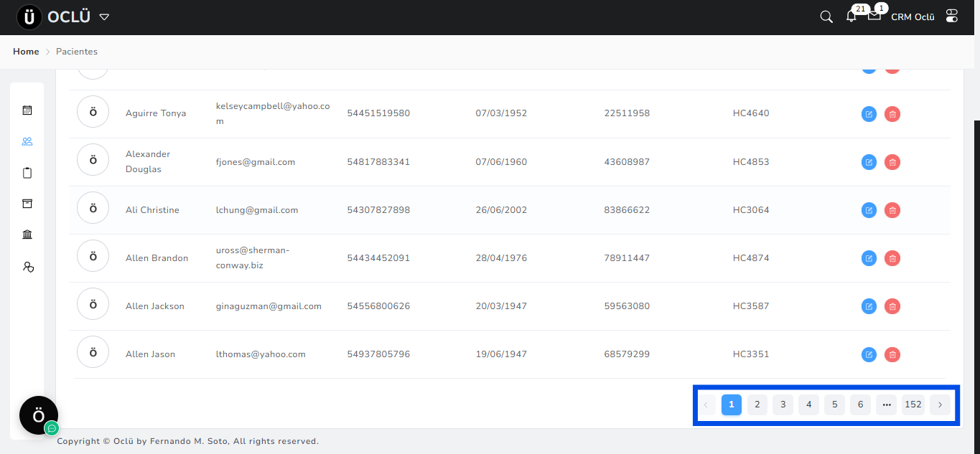Go to pagination page 3
Image resolution: width=980 pixels, height=454 pixels.
pos(783,405)
